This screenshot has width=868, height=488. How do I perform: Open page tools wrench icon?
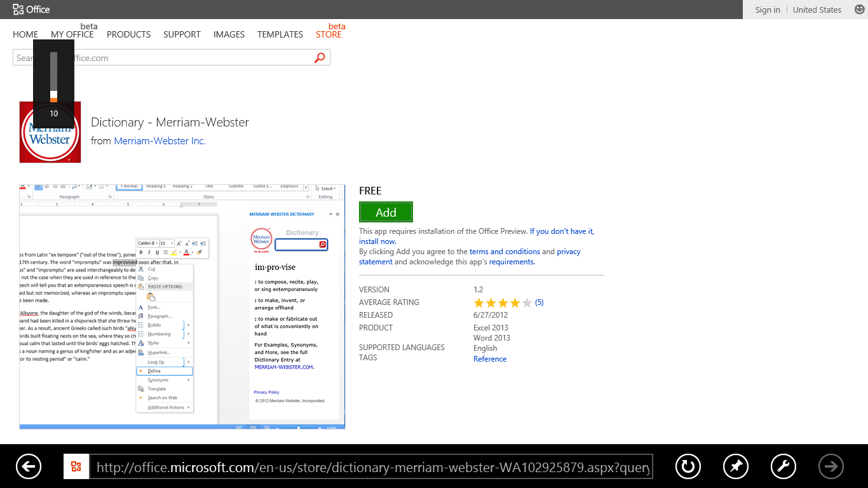(x=783, y=467)
